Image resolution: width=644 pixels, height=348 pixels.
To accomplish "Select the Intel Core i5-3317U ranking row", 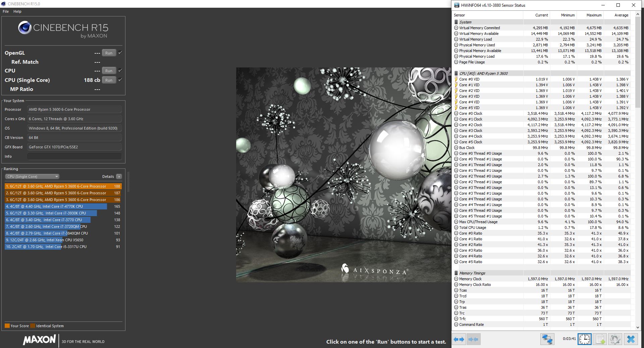I will pyautogui.click(x=63, y=247).
